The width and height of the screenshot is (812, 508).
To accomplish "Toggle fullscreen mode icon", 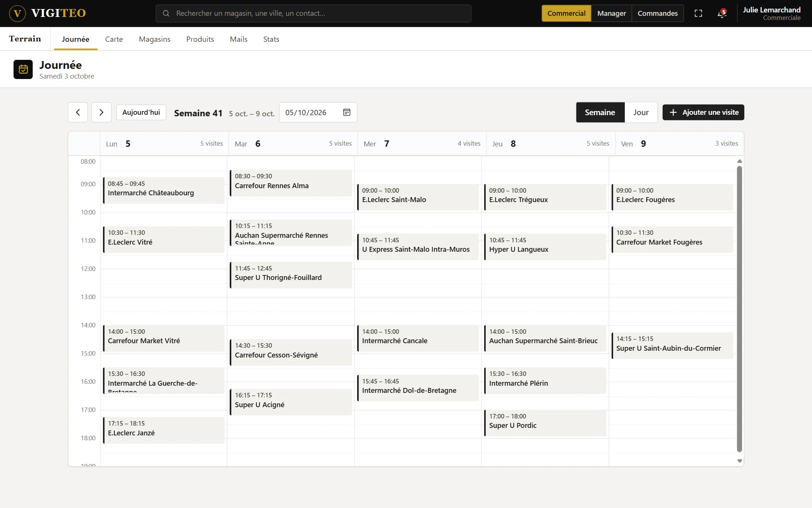I will pyautogui.click(x=698, y=14).
